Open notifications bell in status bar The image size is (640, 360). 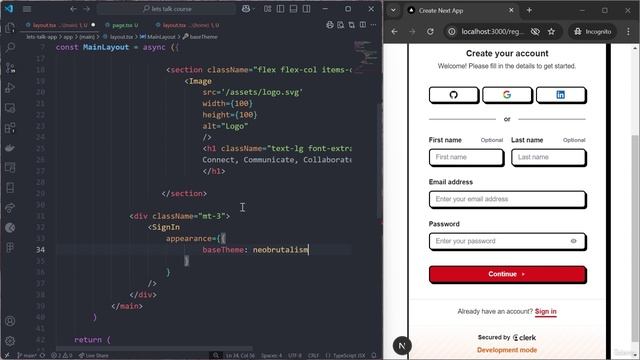click(x=374, y=356)
